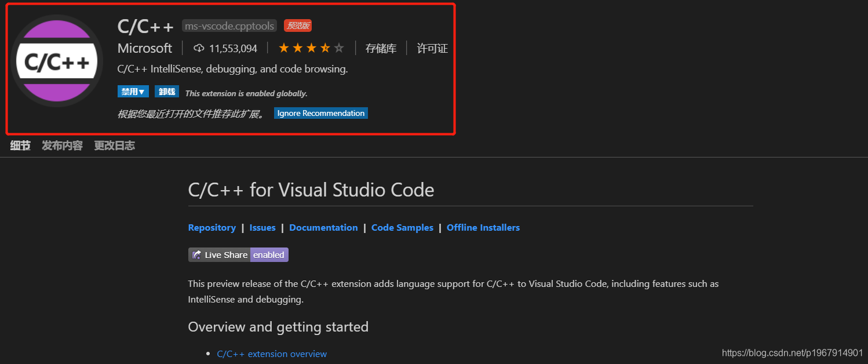The width and height of the screenshot is (868, 364).
Task: Open the Repository link in readme
Action: click(x=212, y=228)
